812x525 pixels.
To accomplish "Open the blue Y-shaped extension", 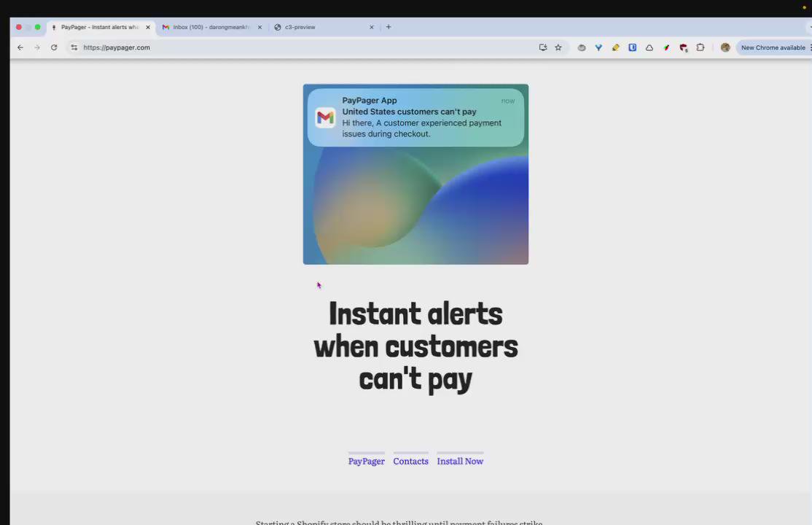I will [x=598, y=47].
